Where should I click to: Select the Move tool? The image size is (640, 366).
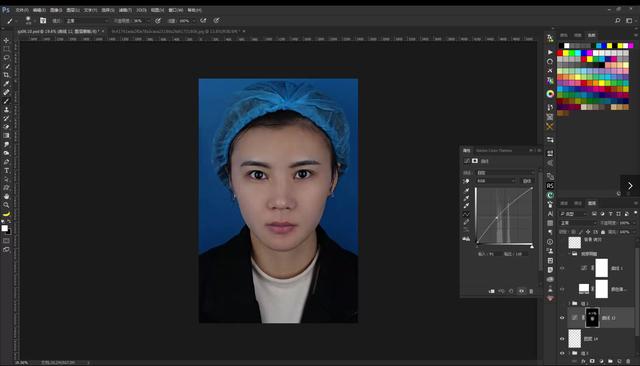[6, 40]
